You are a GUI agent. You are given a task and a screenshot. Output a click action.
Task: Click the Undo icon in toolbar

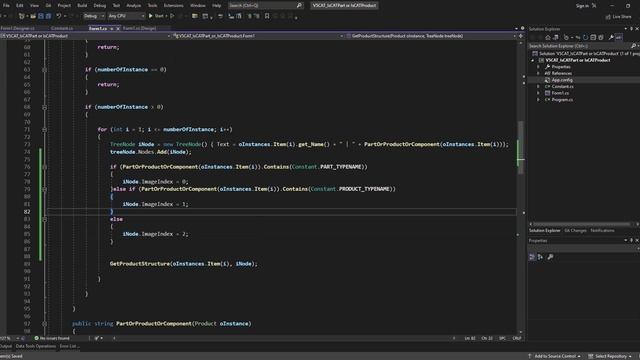pos(59,16)
